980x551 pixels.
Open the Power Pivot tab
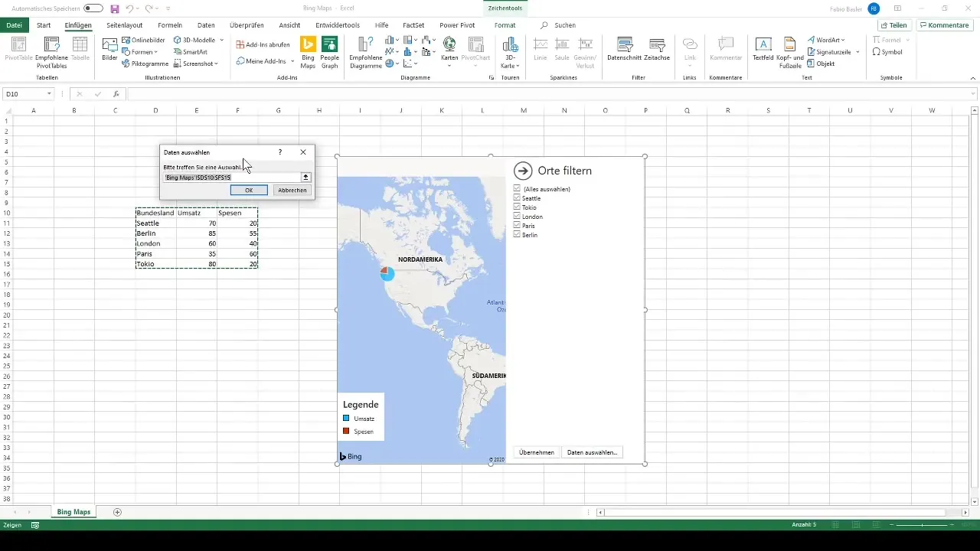click(x=457, y=25)
